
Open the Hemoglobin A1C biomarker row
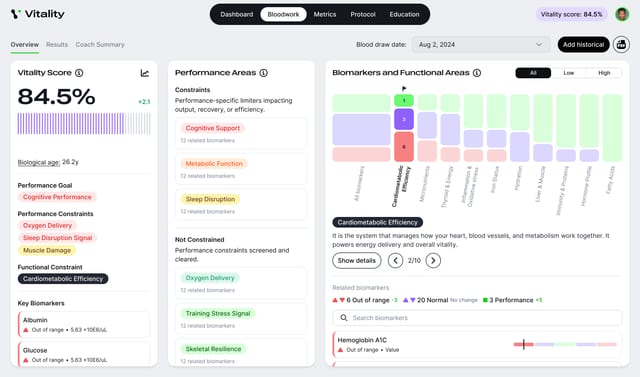(x=477, y=344)
